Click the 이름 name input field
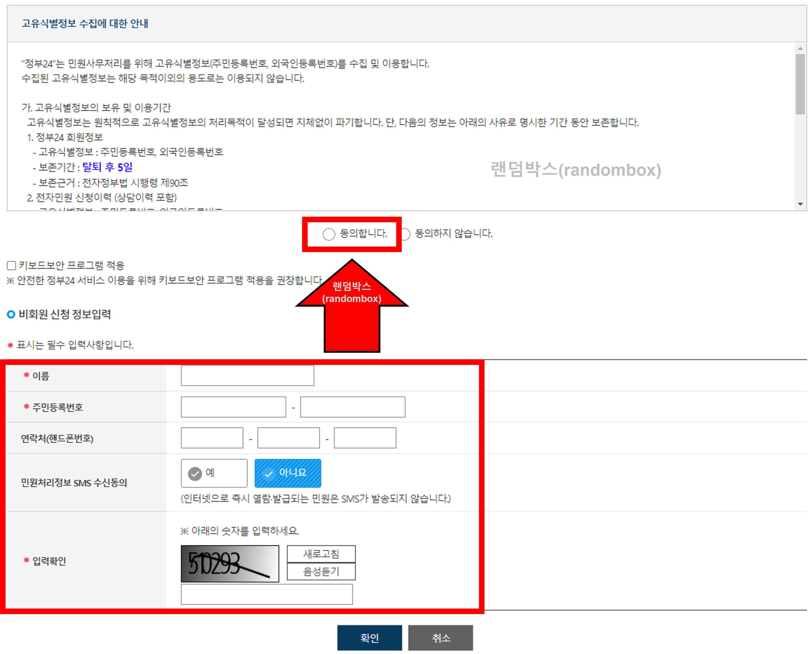 247,375
